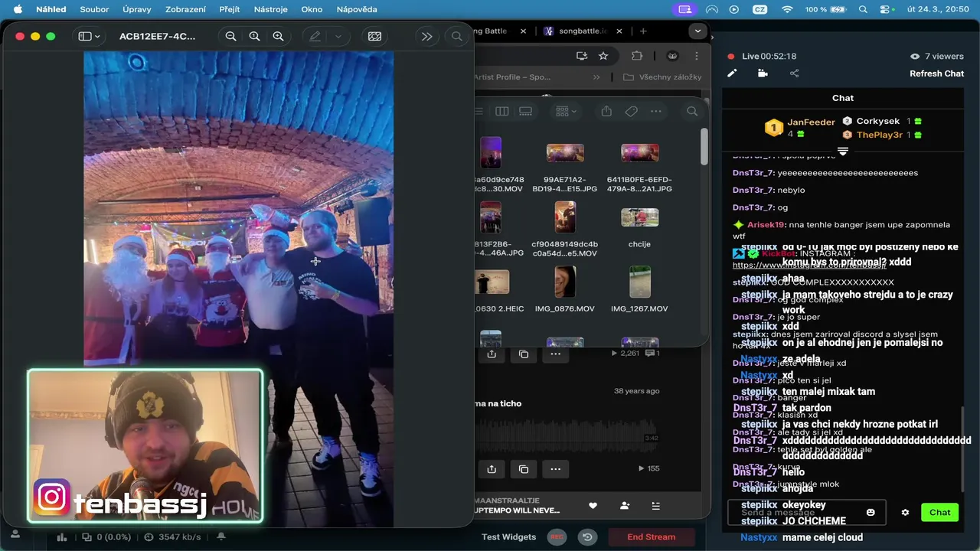Open chat settings gear icon
980x551 pixels.
(x=905, y=512)
